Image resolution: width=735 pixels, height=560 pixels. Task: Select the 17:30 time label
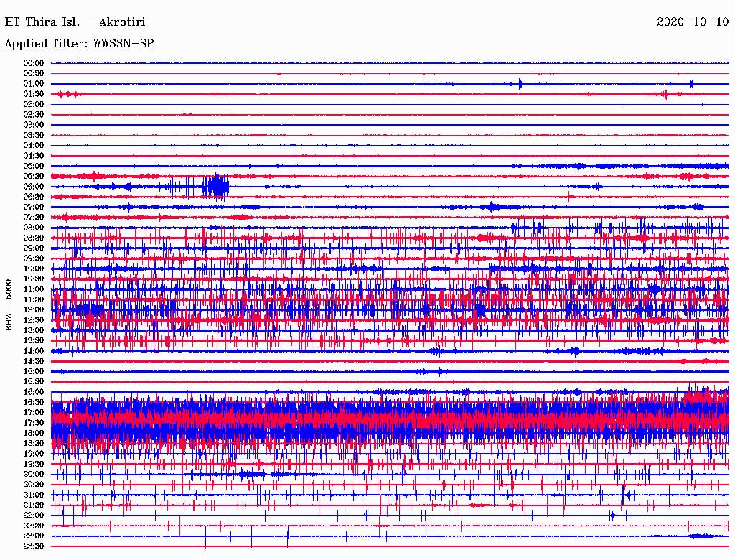tap(33, 423)
